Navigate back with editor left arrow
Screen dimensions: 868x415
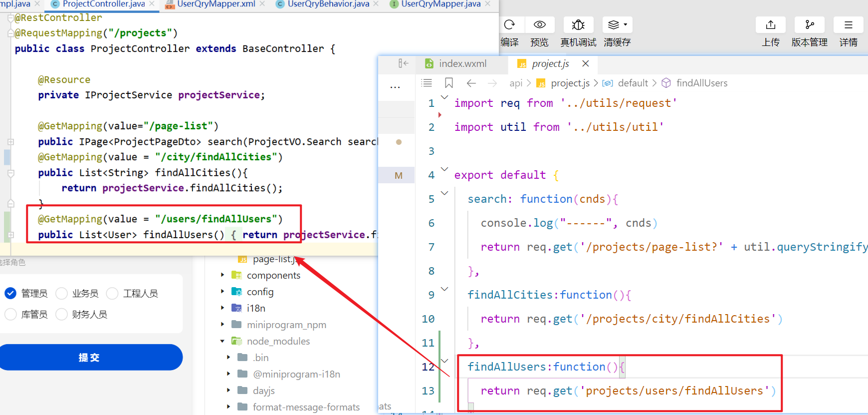[471, 83]
